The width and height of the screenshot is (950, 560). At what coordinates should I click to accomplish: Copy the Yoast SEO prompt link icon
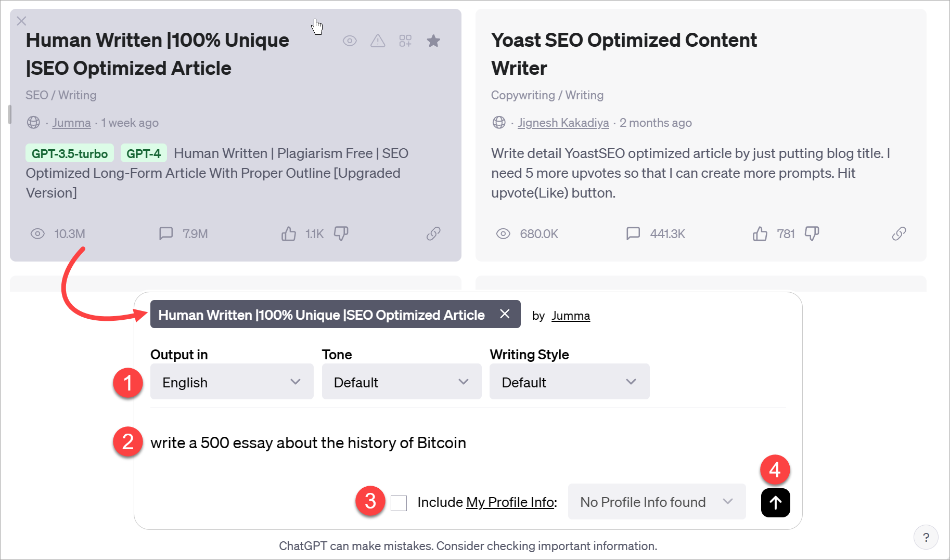(x=898, y=233)
